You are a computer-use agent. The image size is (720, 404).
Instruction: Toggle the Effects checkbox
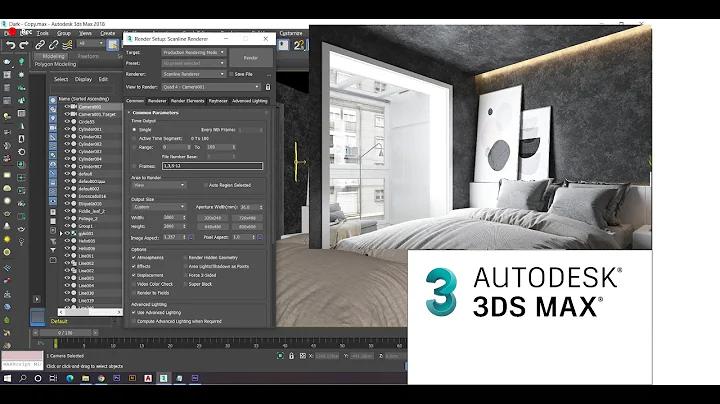(x=134, y=266)
